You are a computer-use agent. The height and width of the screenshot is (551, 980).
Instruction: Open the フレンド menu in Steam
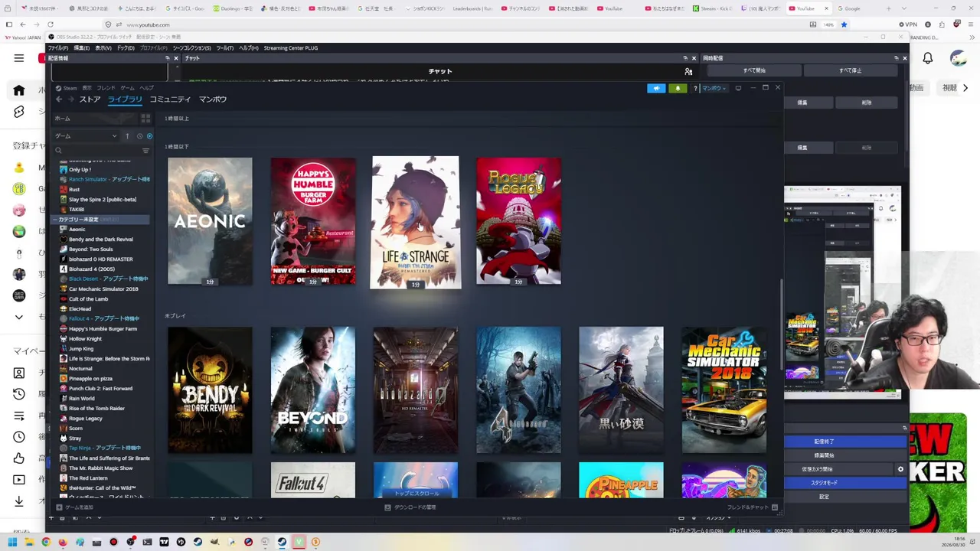pos(106,88)
